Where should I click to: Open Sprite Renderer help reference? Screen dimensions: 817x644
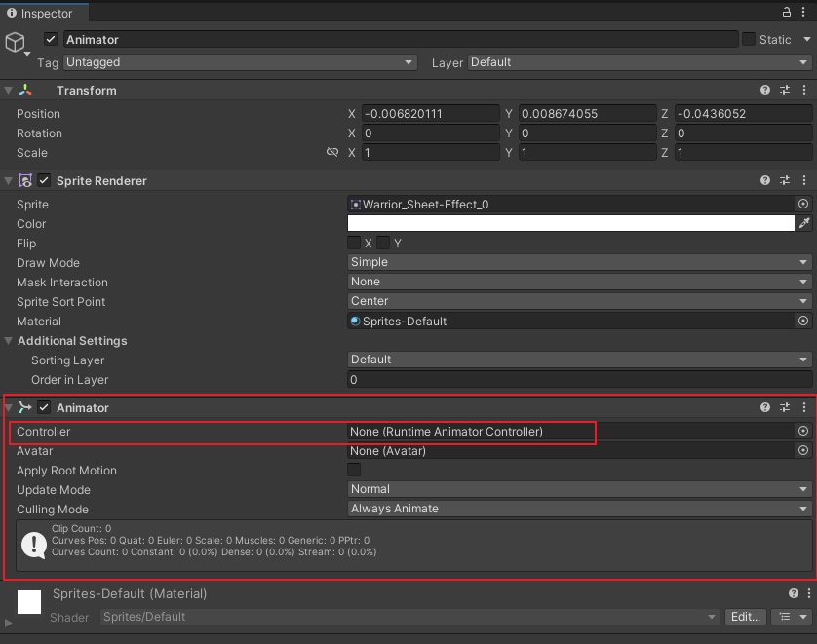click(765, 180)
